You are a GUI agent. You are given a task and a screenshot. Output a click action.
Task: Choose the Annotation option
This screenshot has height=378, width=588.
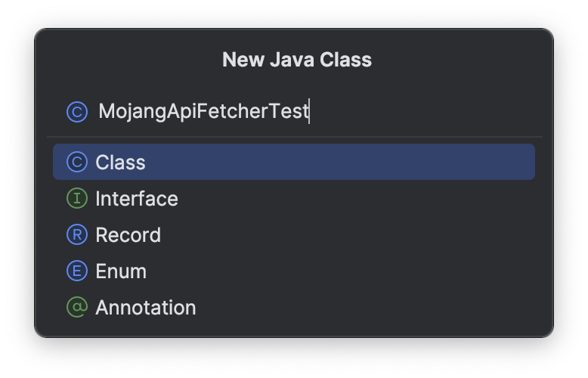146,308
